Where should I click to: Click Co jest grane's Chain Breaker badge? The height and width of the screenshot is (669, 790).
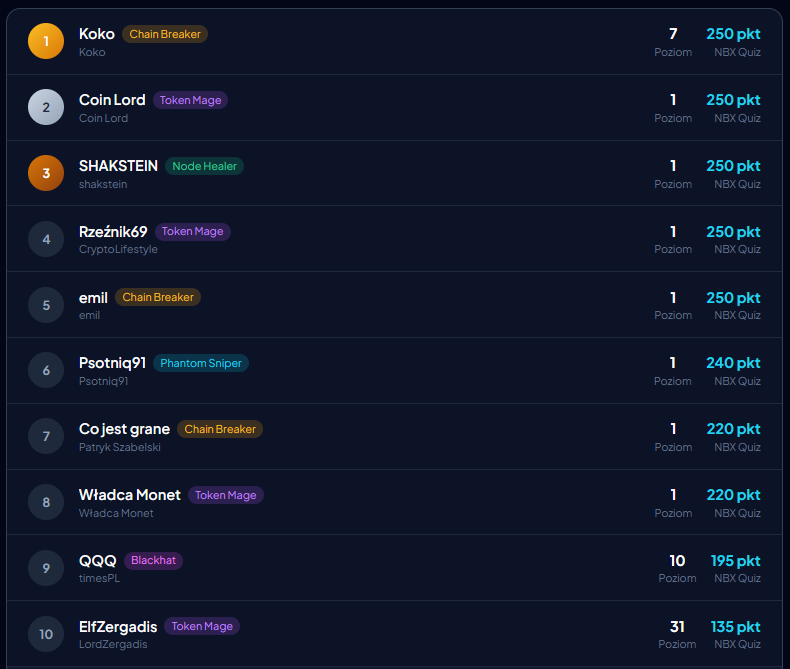tap(220, 429)
